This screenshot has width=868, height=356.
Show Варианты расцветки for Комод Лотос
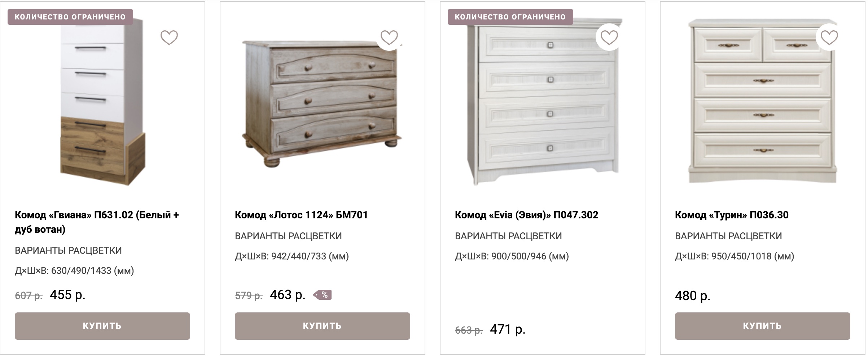tap(288, 236)
